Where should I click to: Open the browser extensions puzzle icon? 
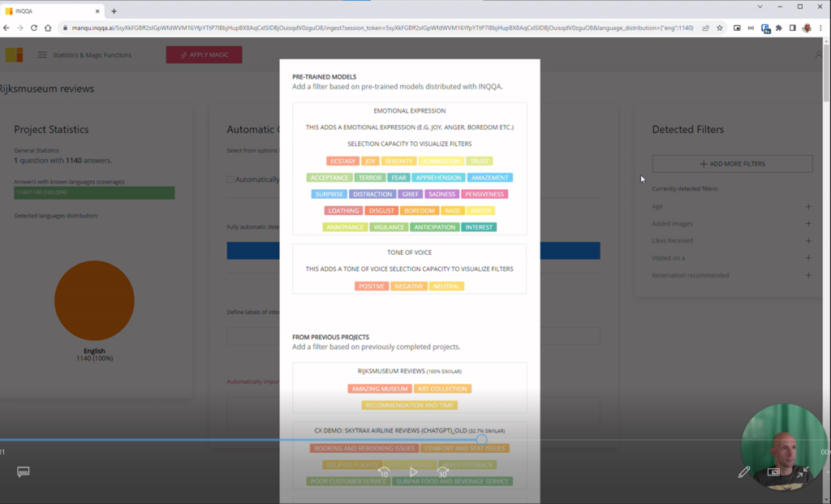point(778,28)
